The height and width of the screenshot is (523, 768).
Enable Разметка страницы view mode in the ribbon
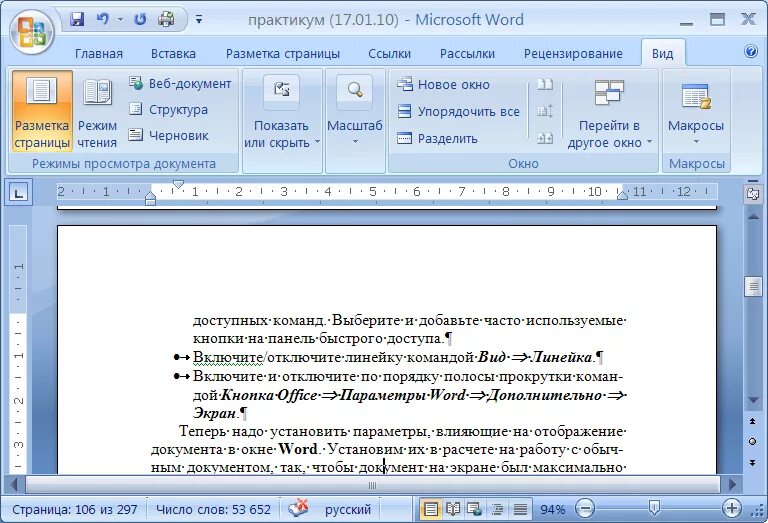pos(42,111)
